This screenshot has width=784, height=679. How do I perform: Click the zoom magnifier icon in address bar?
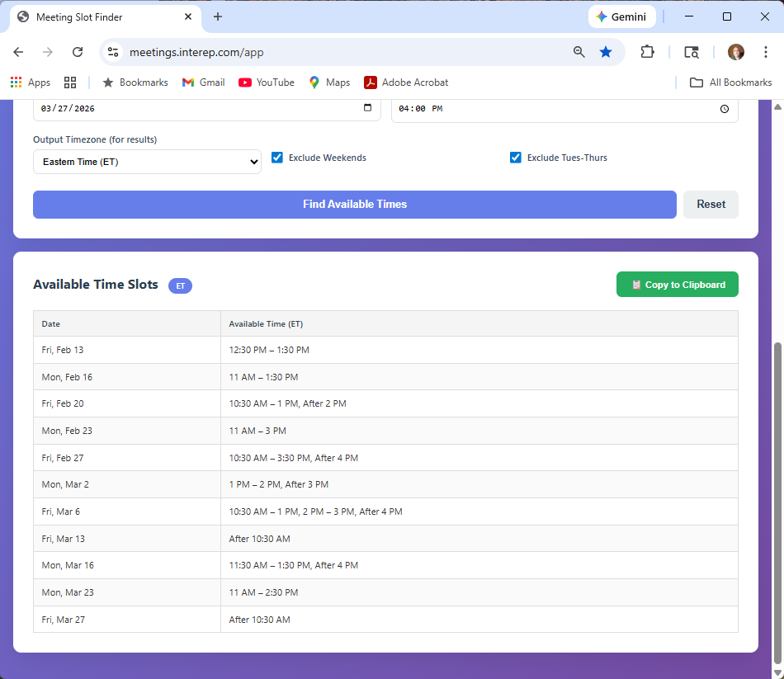(x=579, y=52)
